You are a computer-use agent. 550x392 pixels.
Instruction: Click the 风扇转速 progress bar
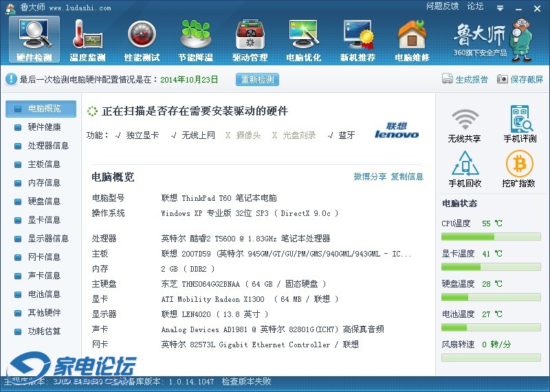coord(491,358)
